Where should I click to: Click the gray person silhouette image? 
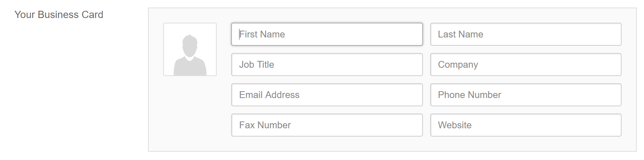(190, 55)
